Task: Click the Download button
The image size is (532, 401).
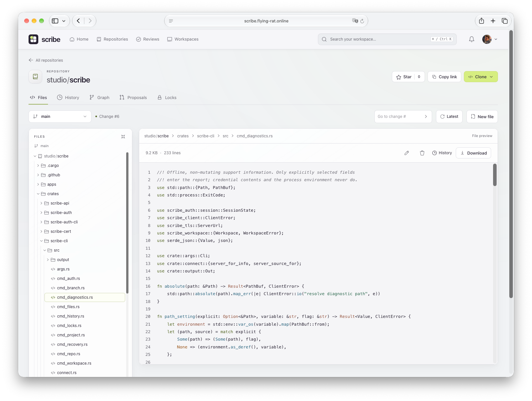Action: [474, 153]
